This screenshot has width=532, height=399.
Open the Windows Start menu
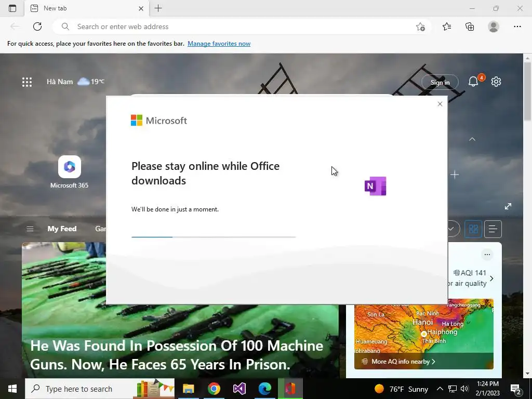[12, 389]
